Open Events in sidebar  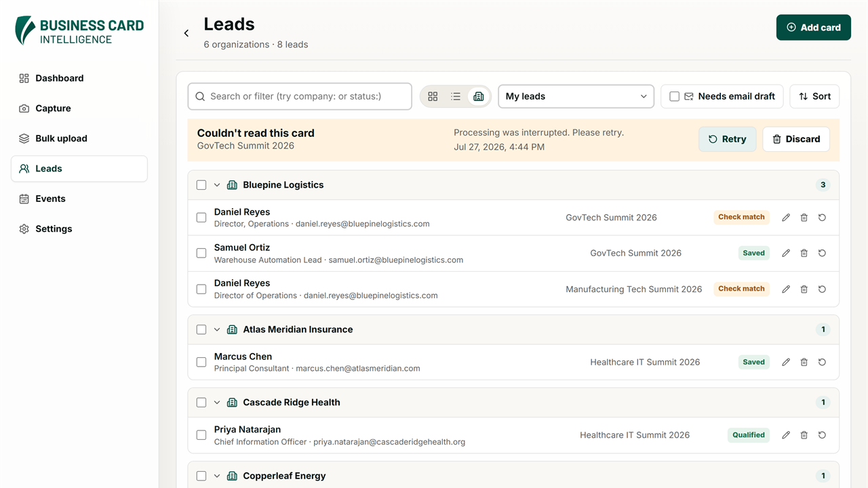coord(79,199)
